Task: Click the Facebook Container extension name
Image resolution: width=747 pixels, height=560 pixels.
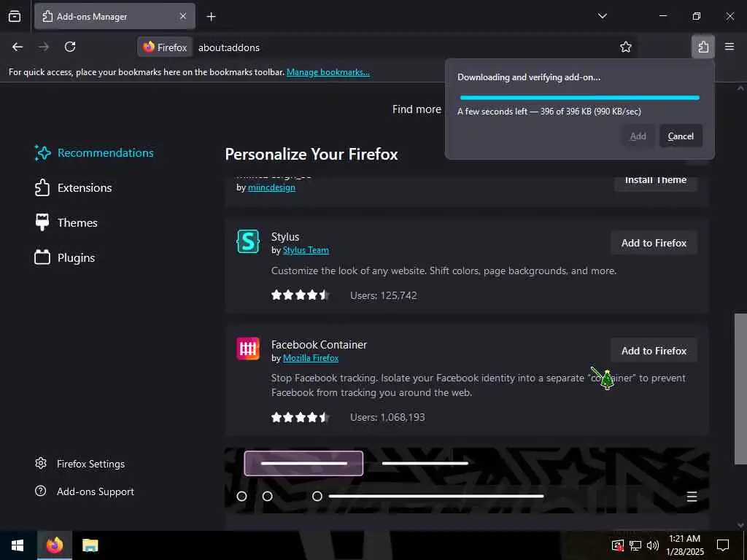Action: click(320, 344)
